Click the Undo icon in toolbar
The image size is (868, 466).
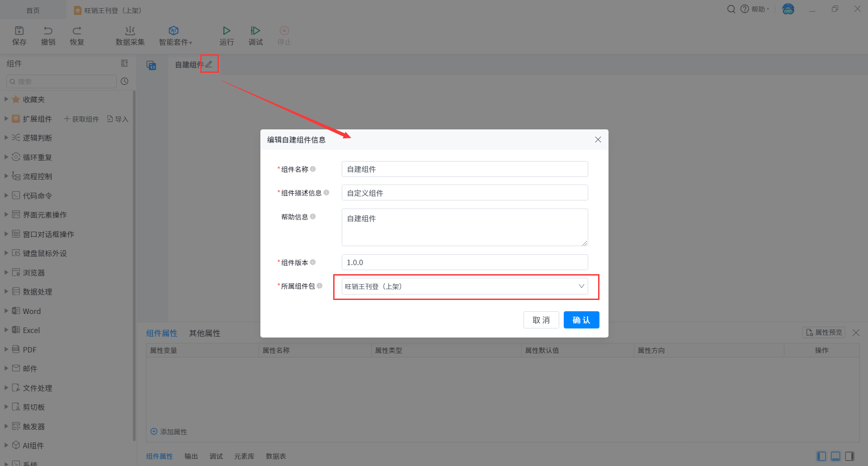point(48,31)
